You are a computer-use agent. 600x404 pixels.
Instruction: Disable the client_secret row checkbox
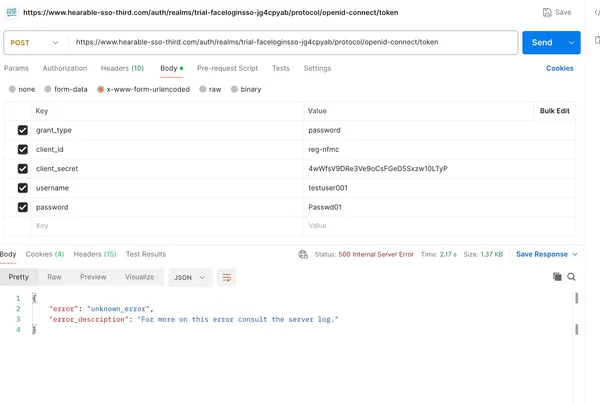coord(23,168)
